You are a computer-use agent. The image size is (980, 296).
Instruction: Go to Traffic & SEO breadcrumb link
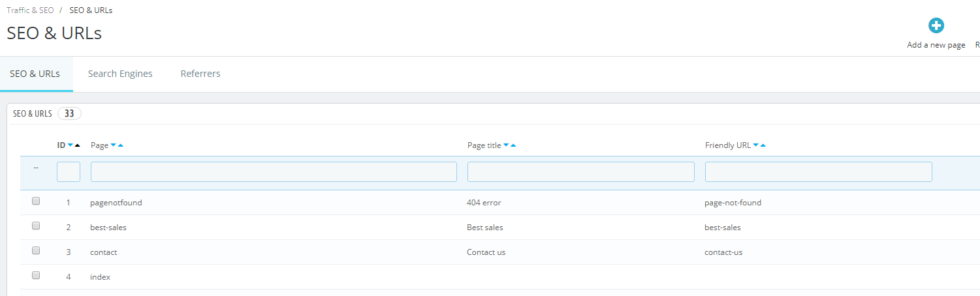click(31, 10)
